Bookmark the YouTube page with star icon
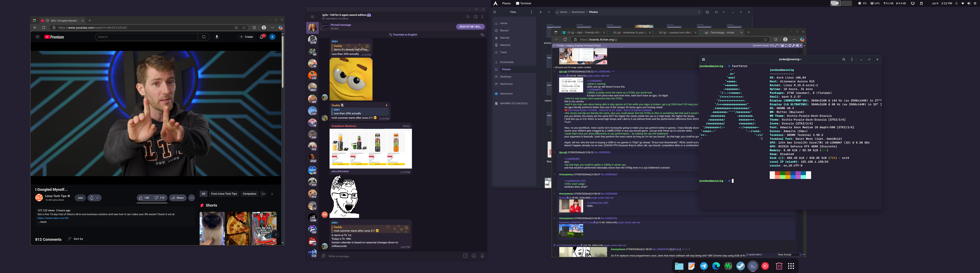 pos(244,28)
